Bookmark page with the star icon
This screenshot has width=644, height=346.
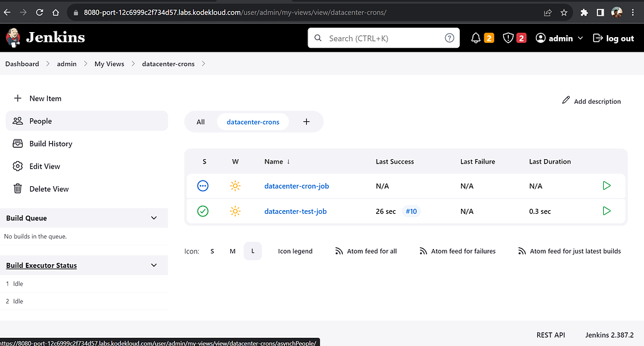point(564,12)
